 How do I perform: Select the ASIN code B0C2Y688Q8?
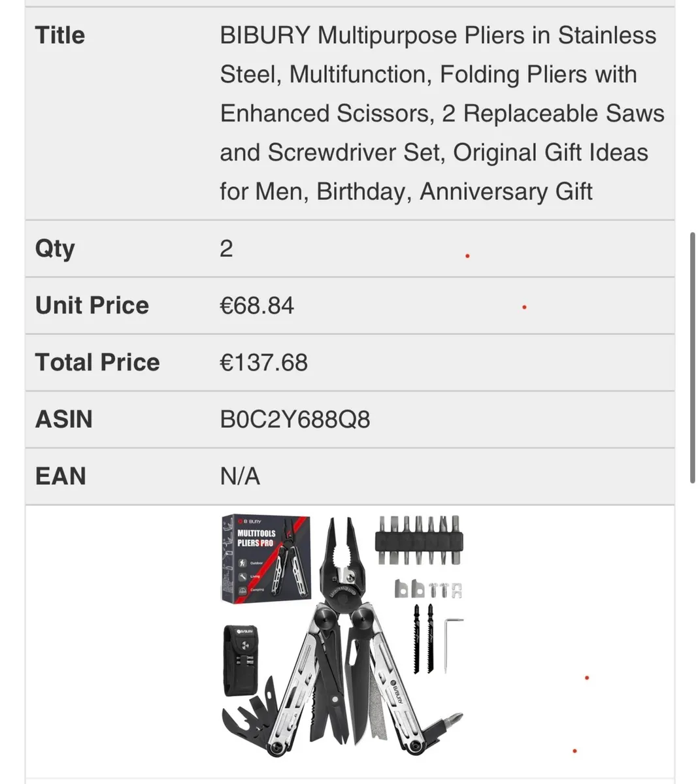tap(295, 419)
